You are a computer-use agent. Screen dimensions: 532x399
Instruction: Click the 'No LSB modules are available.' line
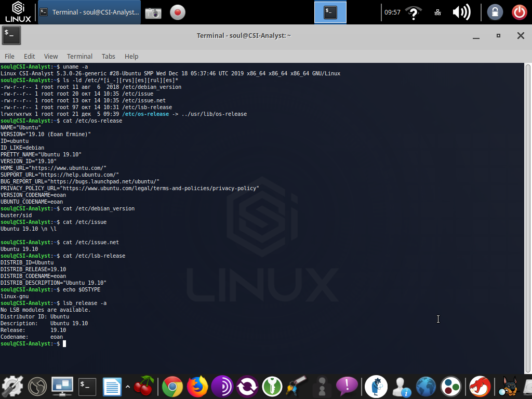[46, 310]
